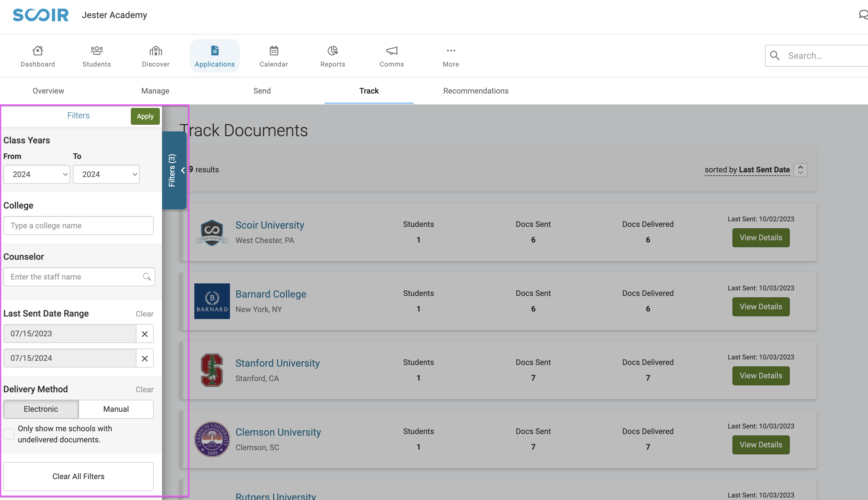Click the search magnifier icon
Viewport: 868px width, 500px height.
[775, 55]
